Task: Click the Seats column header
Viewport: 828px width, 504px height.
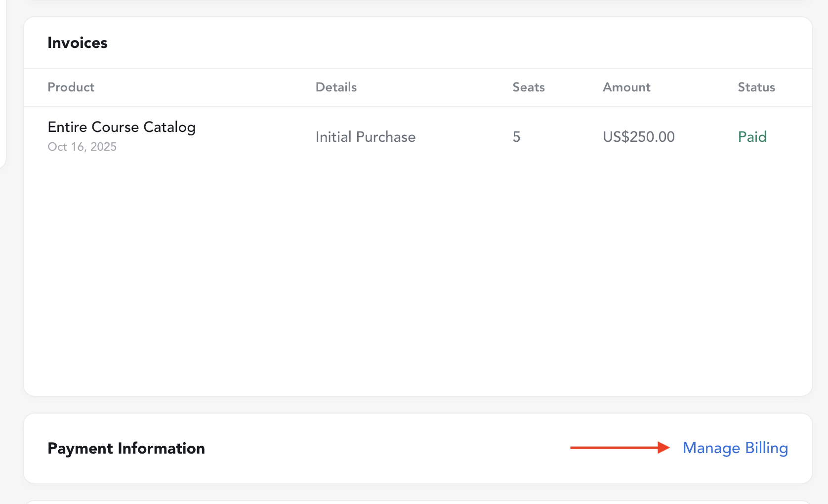Action: click(528, 87)
